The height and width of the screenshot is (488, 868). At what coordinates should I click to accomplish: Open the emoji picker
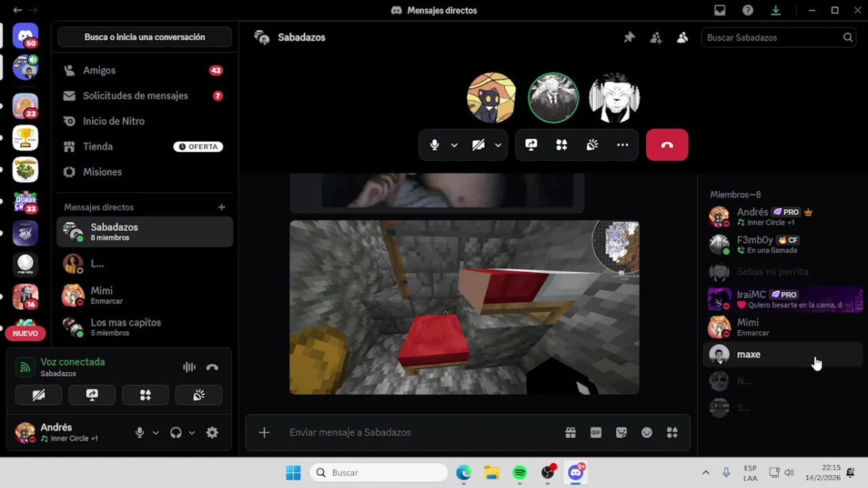tap(647, 432)
